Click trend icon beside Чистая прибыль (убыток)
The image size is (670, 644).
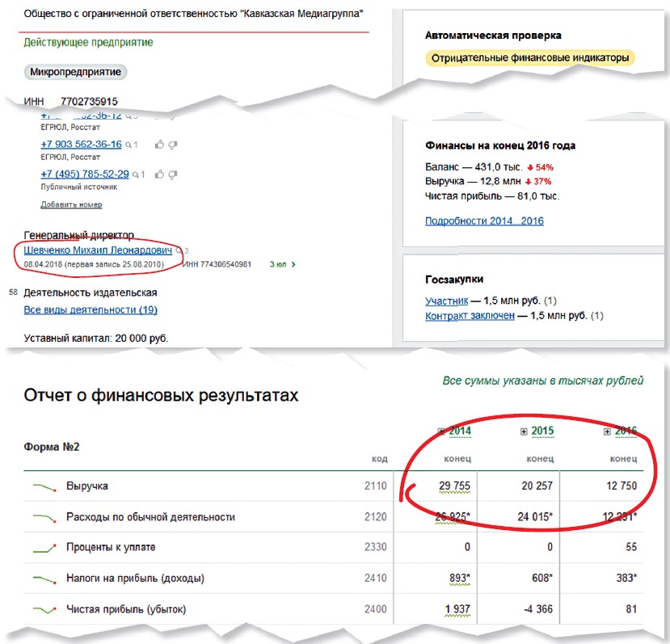point(45,610)
